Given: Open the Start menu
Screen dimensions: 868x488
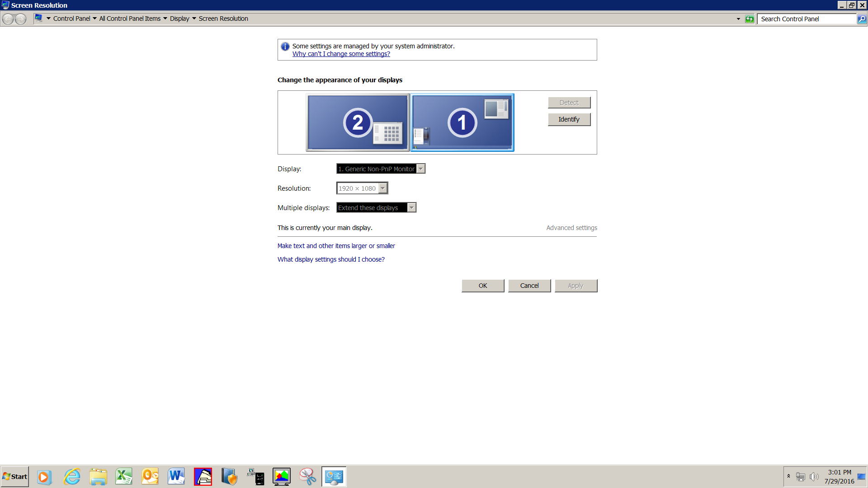Looking at the screenshot, I should pyautogui.click(x=15, y=476).
